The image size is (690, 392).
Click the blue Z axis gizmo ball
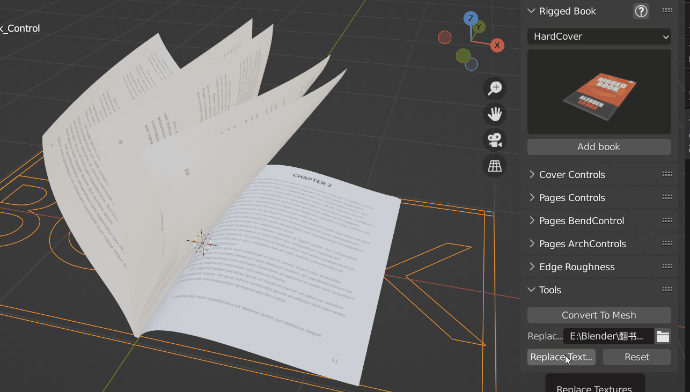pyautogui.click(x=470, y=18)
